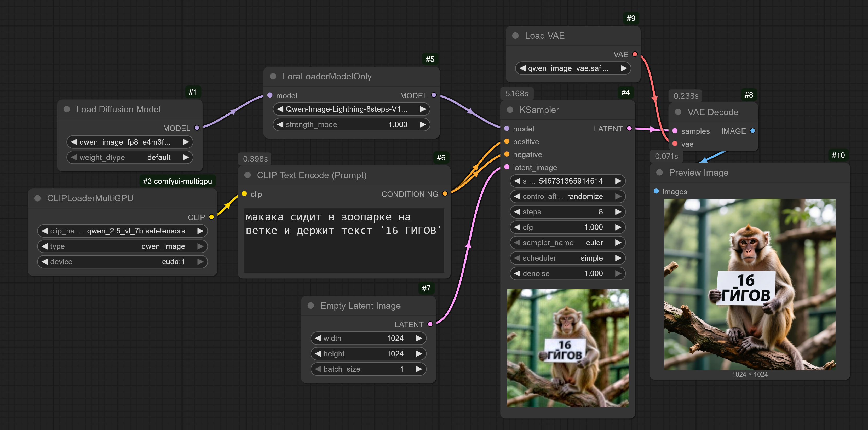868x430 pixels.
Task: Toggle collapse dot on Preview Image node
Action: click(659, 173)
